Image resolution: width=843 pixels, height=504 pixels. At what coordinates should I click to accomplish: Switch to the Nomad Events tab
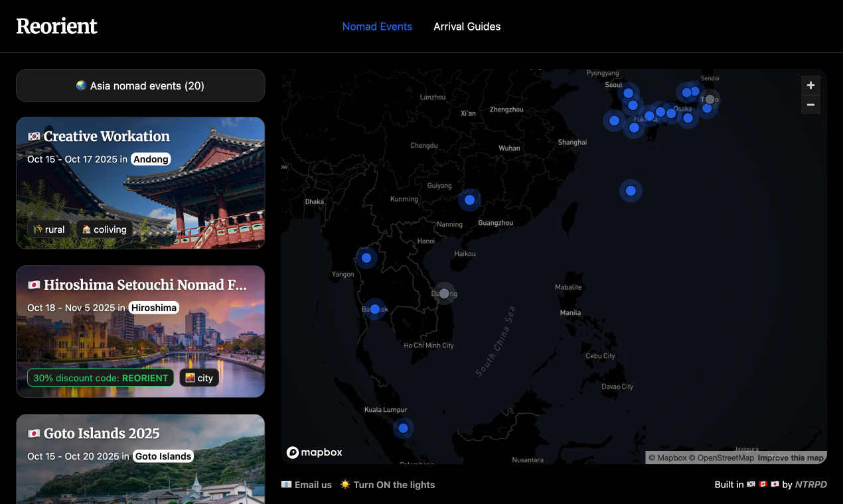tap(377, 27)
